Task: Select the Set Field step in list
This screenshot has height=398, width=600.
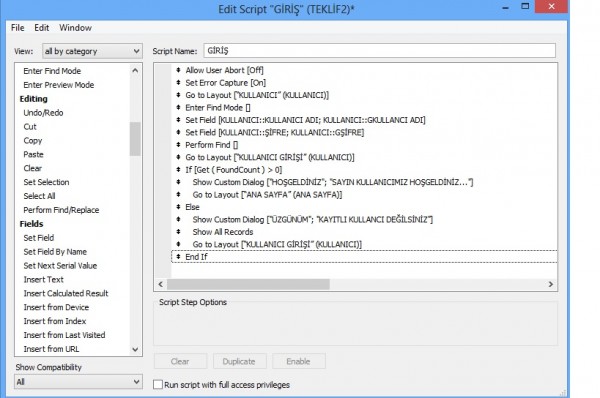Action: point(39,238)
